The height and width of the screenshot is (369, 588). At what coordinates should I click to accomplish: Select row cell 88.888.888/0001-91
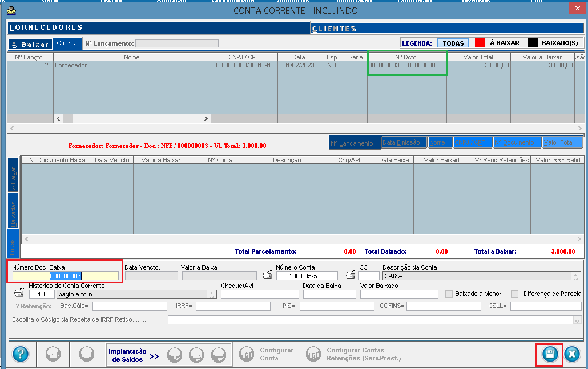(243, 65)
